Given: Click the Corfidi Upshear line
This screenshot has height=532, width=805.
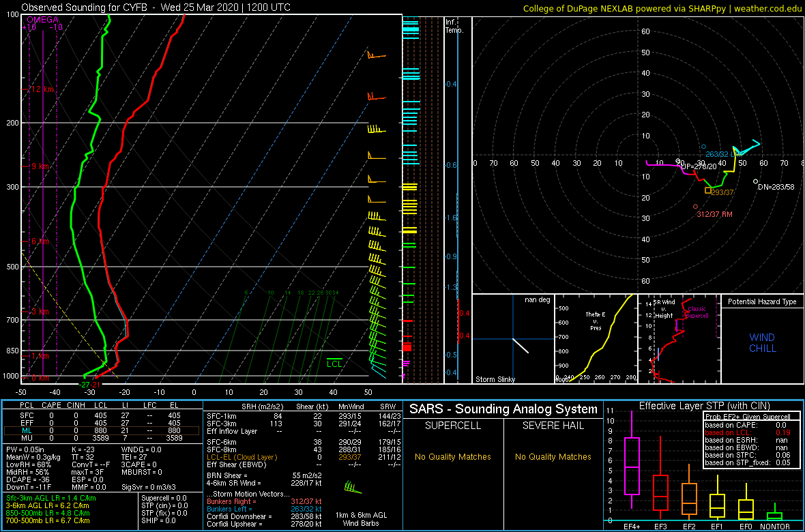Looking at the screenshot, I should (x=264, y=524).
